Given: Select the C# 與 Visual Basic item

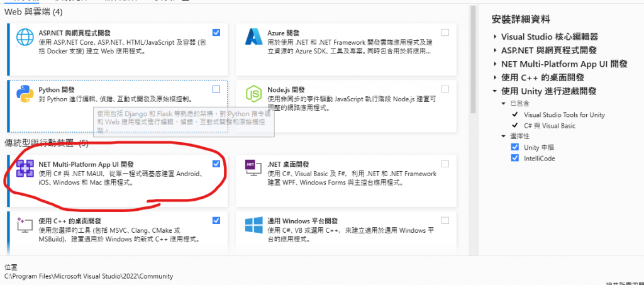Looking at the screenshot, I should click(550, 126).
